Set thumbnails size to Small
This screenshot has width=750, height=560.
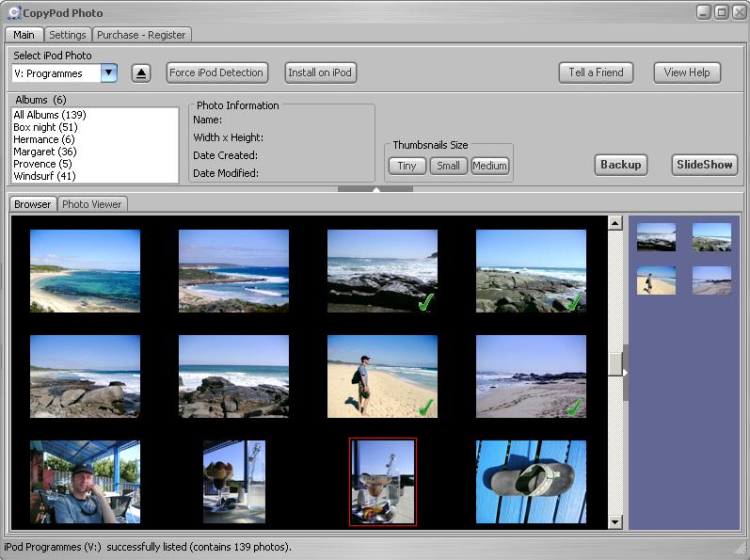[448, 166]
